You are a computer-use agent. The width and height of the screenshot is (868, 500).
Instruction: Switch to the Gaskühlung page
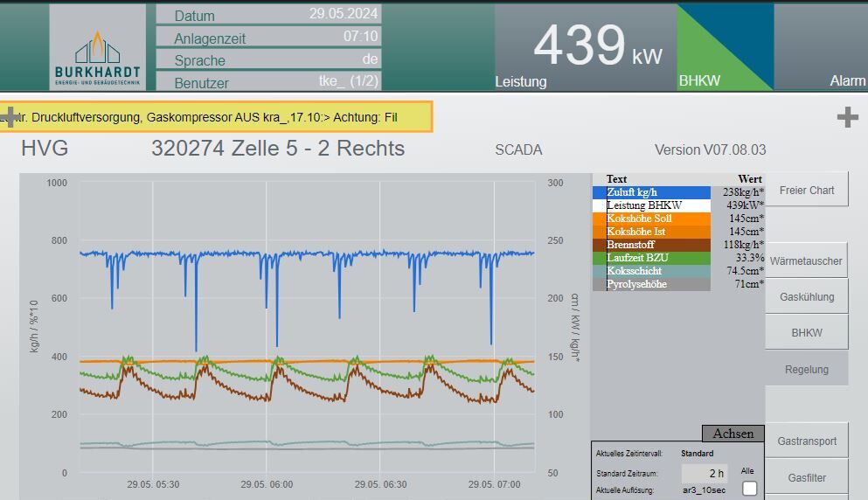coord(806,296)
